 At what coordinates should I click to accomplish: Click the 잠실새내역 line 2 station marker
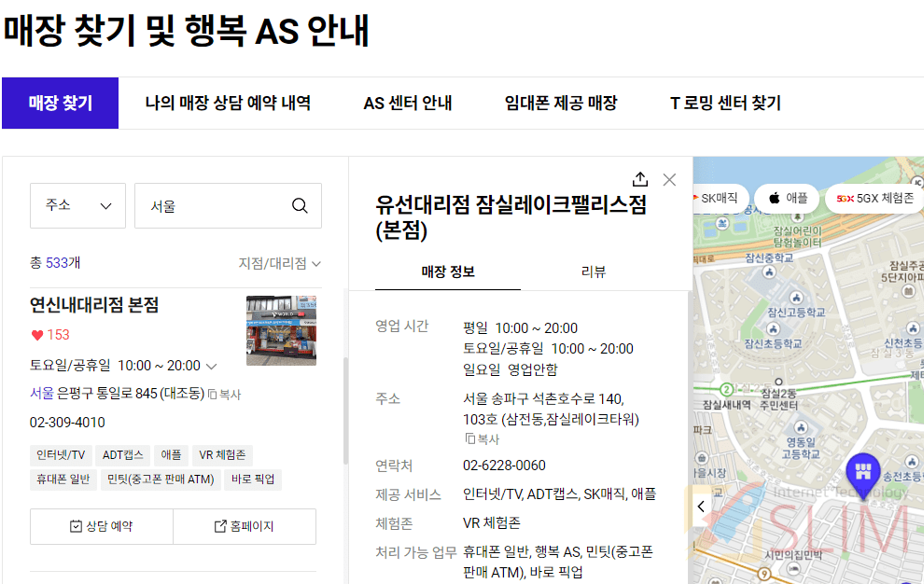coord(726,390)
